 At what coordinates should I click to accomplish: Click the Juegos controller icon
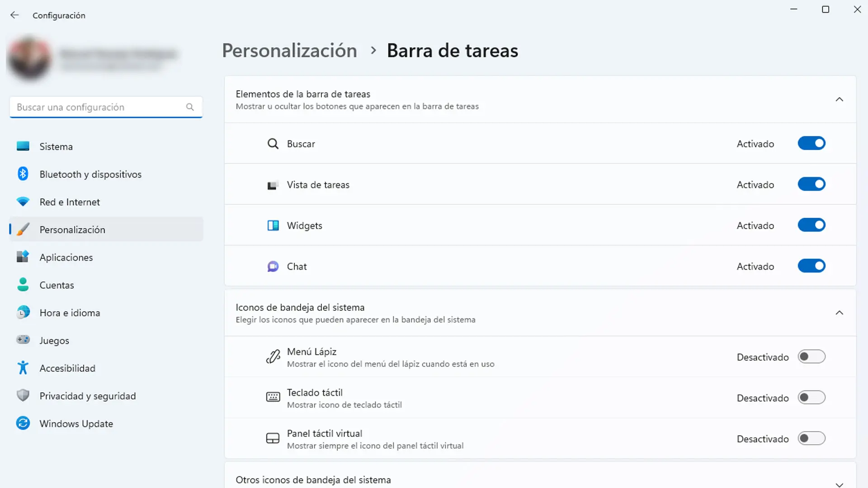[x=23, y=340]
